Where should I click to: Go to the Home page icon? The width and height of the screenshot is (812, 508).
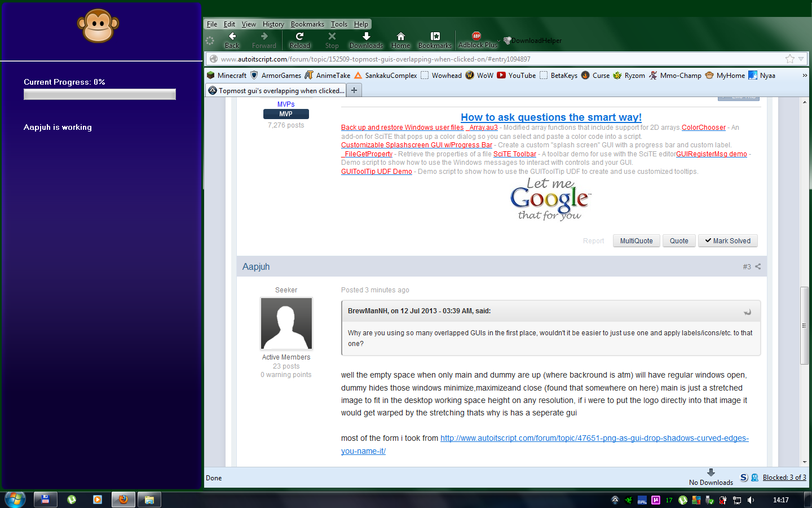pyautogui.click(x=400, y=37)
